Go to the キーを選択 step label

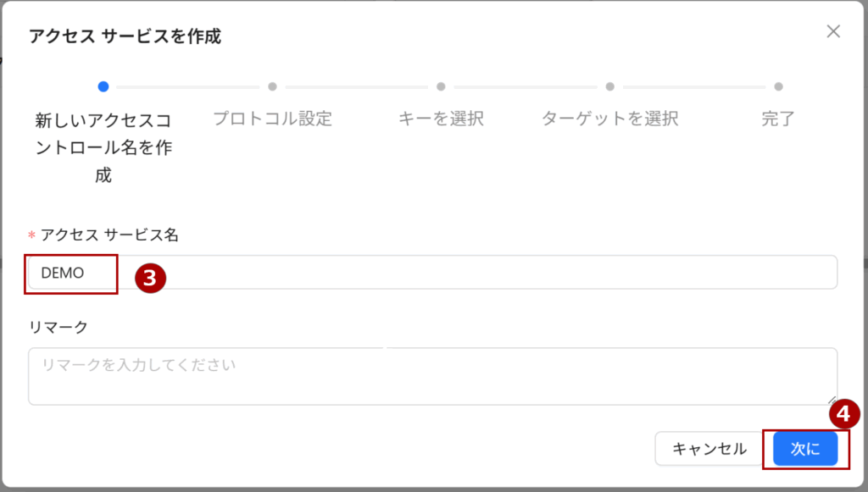(441, 119)
